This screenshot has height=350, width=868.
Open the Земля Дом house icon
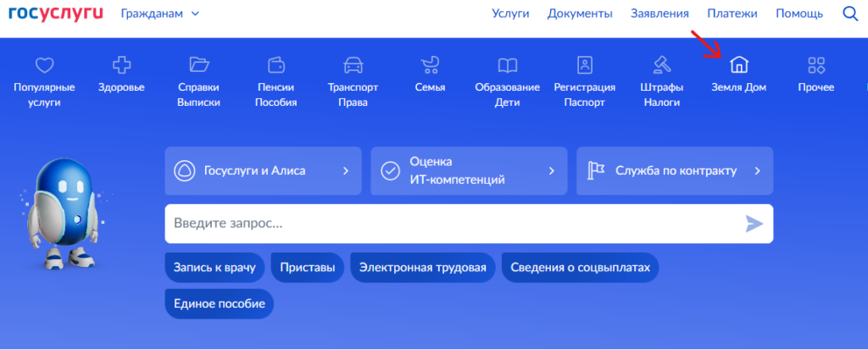pos(739,65)
